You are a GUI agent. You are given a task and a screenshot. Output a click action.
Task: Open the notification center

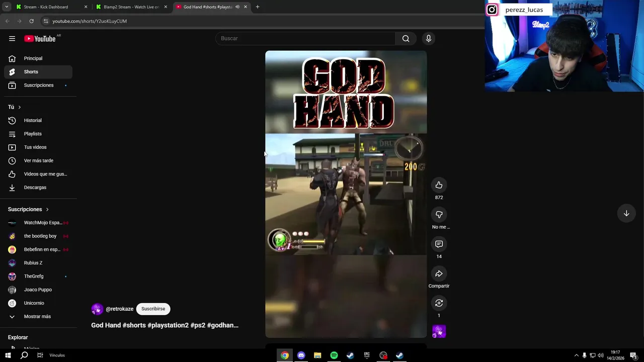click(x=633, y=355)
